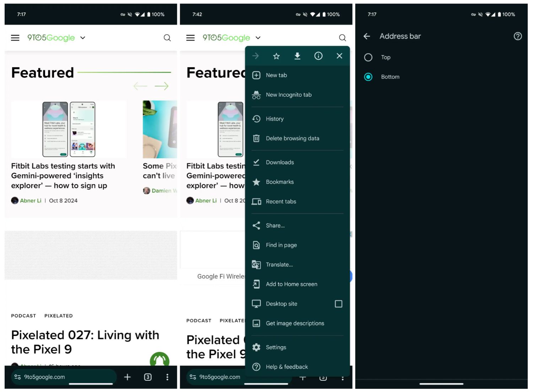Open three-dot overflow menu in left screen
The height and width of the screenshot is (392, 533).
pyautogui.click(x=167, y=377)
